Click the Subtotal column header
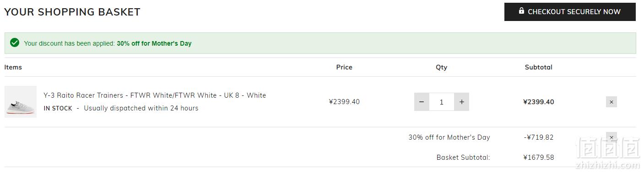This screenshot has width=644, height=173. (538, 67)
